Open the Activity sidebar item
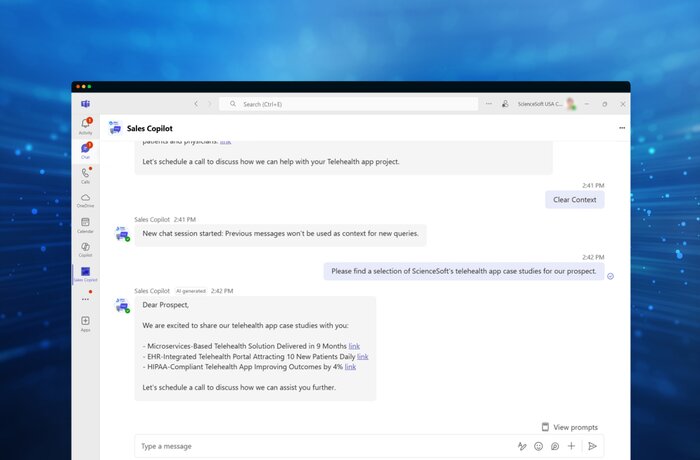This screenshot has height=460, width=700. tap(85, 126)
